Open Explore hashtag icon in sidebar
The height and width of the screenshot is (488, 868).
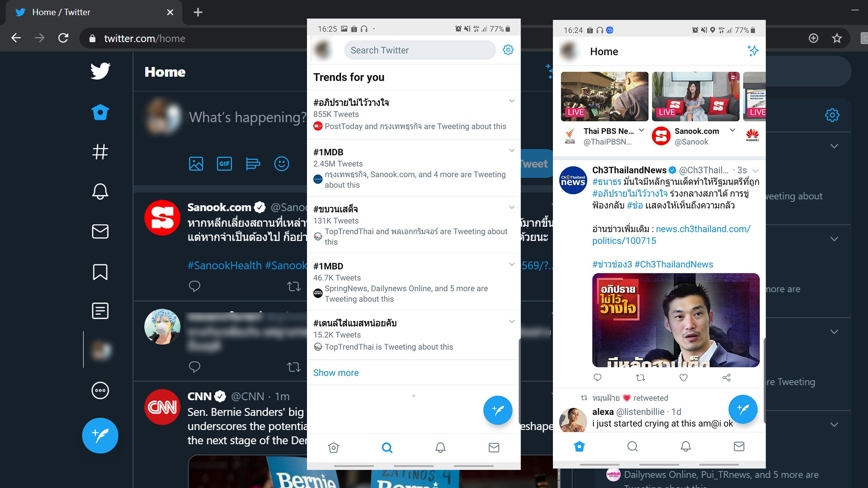click(x=100, y=152)
